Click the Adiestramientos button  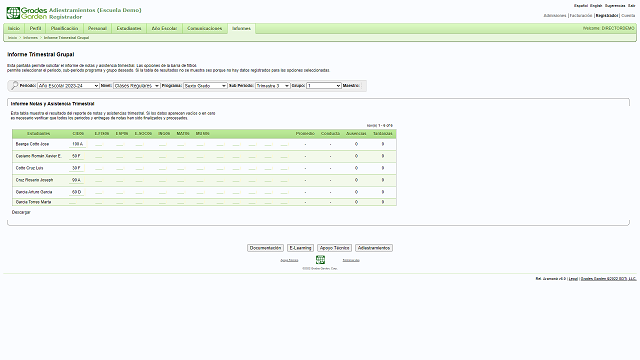point(374,248)
